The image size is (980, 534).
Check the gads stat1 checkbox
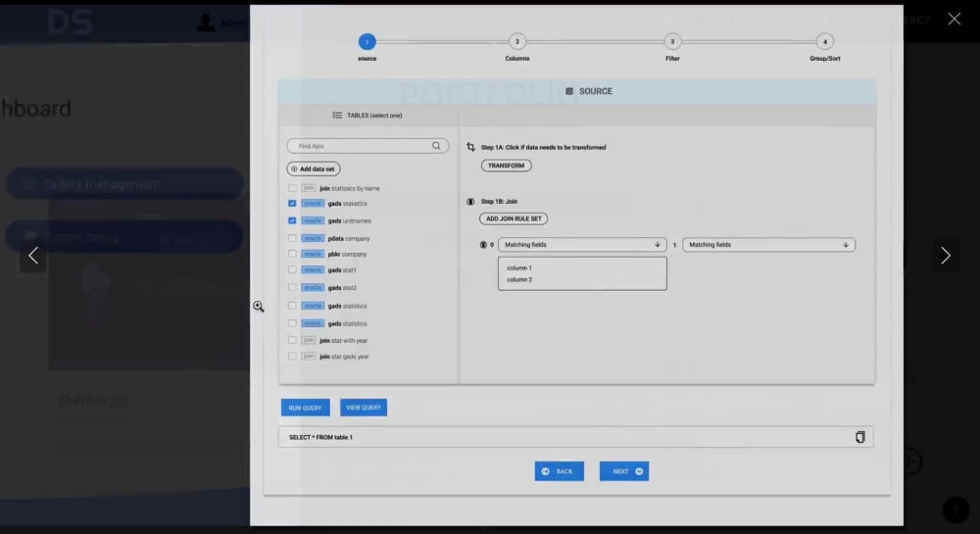coord(292,269)
